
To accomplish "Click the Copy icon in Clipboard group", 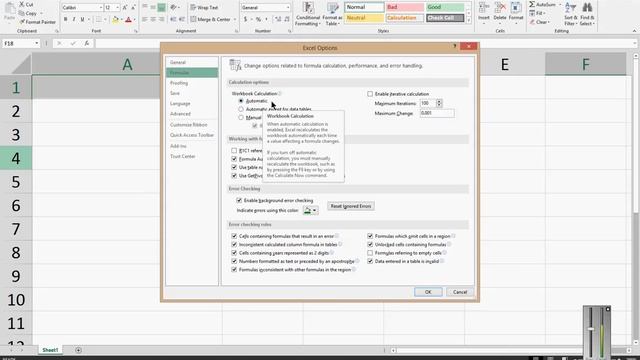I will click(22, 13).
